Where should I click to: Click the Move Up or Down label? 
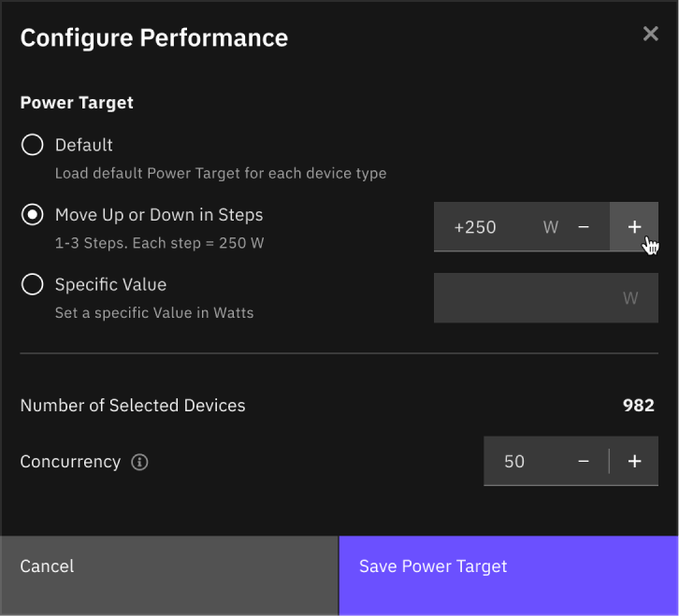click(x=159, y=215)
